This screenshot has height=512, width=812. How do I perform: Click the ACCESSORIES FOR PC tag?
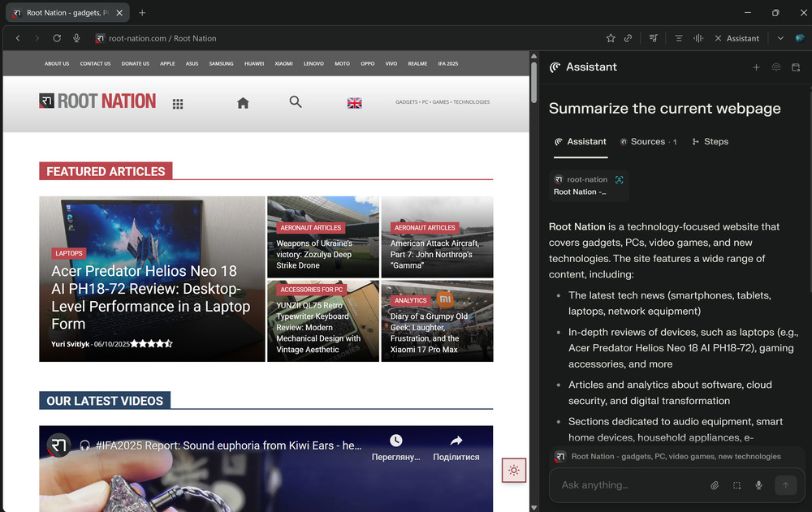(311, 290)
